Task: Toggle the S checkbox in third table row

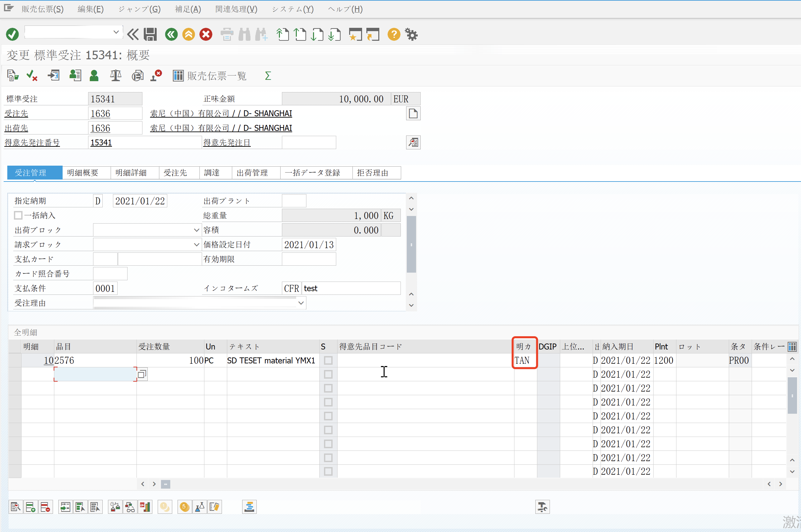Action: pyautogui.click(x=328, y=388)
